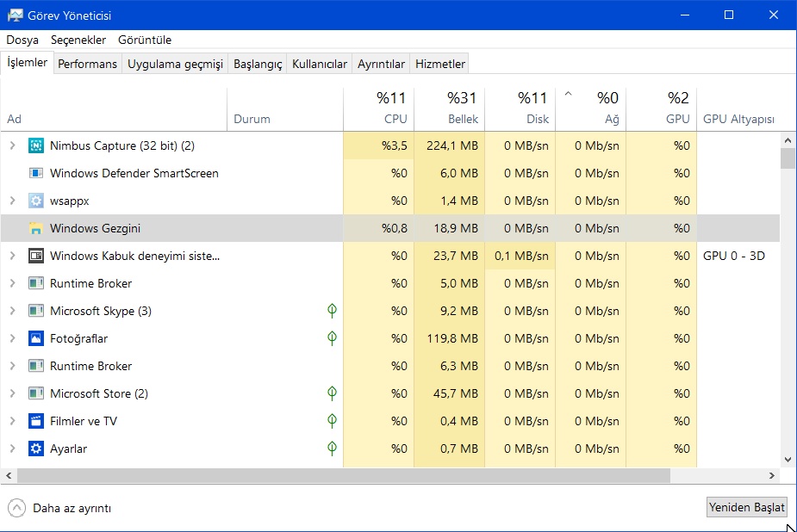
Task: Click the suspended leaf icon for Microsoft Store
Action: point(332,393)
